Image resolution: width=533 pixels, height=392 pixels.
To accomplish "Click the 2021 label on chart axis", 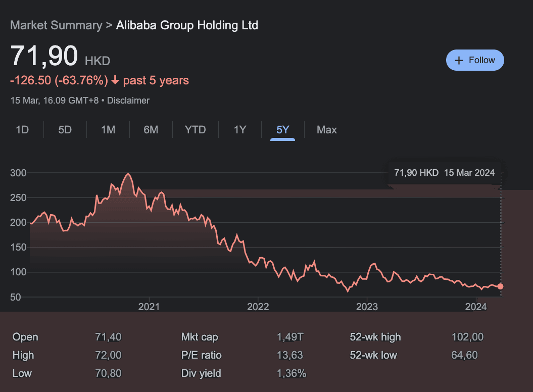I will point(149,307).
